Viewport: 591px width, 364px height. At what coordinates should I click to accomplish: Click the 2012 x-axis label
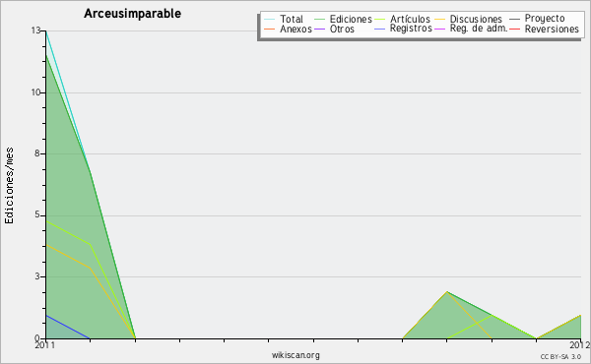click(x=580, y=345)
